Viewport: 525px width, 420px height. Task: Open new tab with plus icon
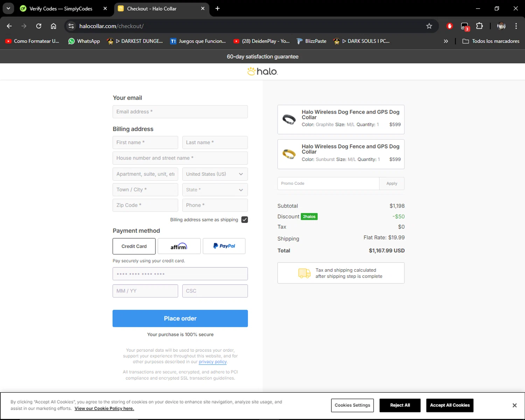(217, 8)
